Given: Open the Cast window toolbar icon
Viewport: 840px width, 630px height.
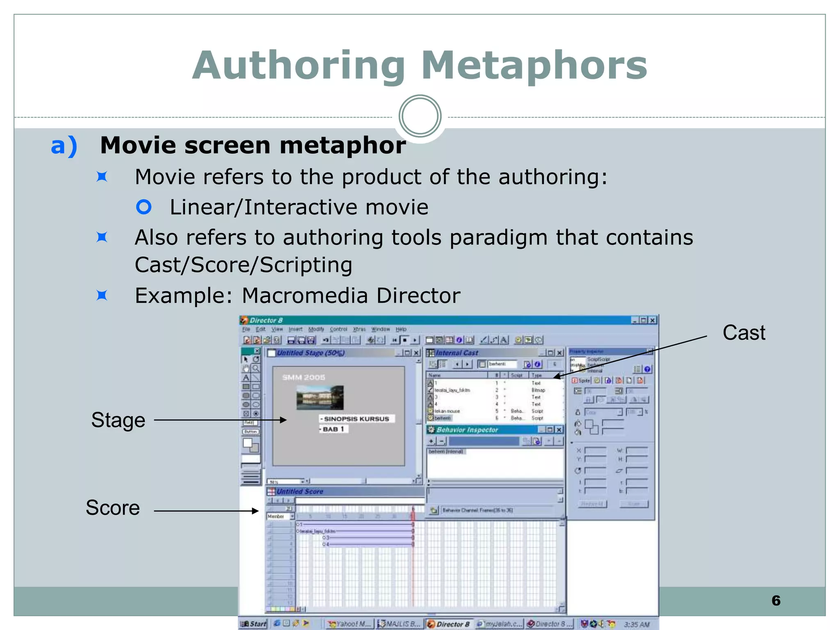Looking at the screenshot, I should point(439,340).
